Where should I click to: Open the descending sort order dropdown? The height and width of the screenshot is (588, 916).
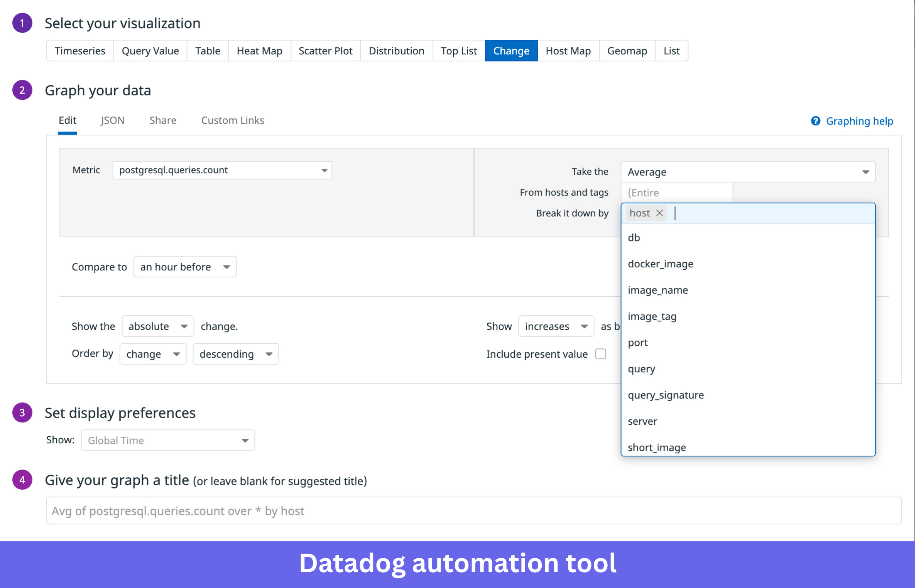(x=236, y=354)
